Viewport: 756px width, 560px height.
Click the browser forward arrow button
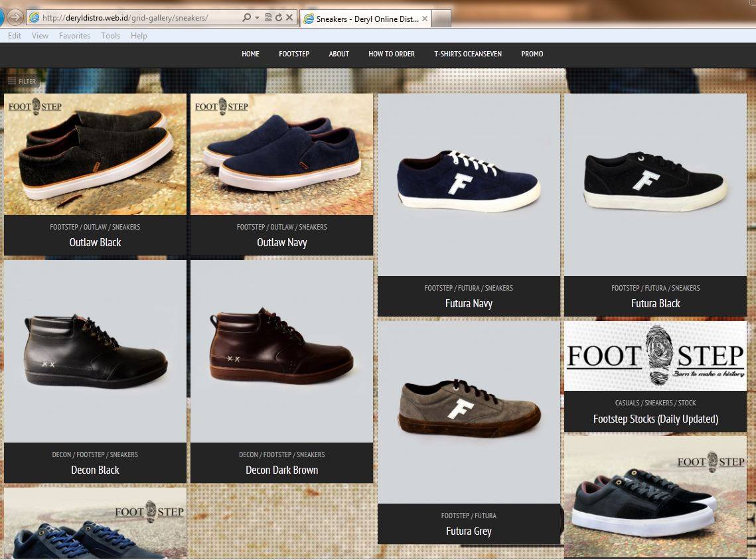point(15,17)
